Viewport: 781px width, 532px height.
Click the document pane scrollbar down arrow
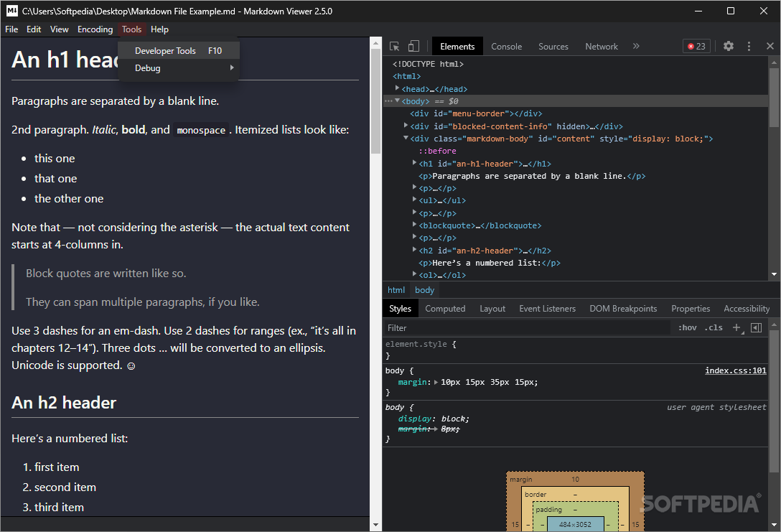375,525
